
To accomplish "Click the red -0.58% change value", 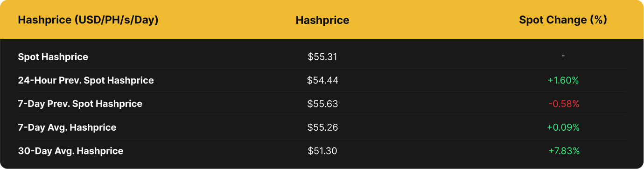I will [563, 104].
